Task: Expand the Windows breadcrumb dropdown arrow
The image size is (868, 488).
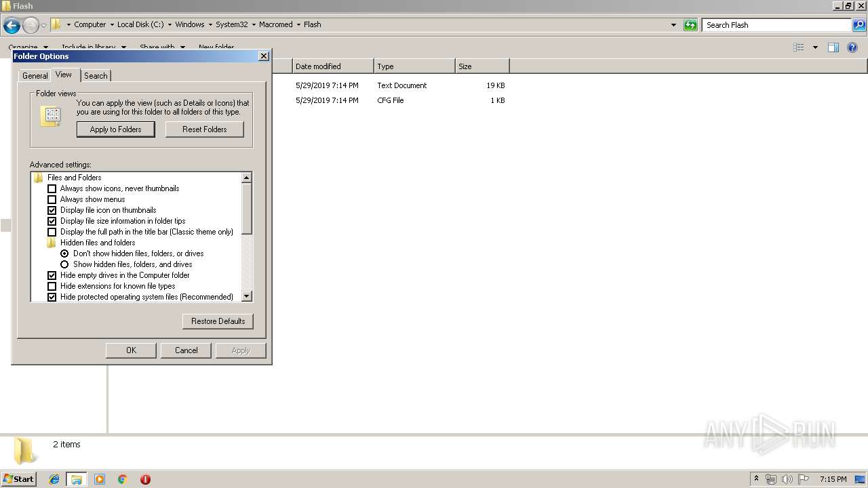Action: [x=210, y=24]
